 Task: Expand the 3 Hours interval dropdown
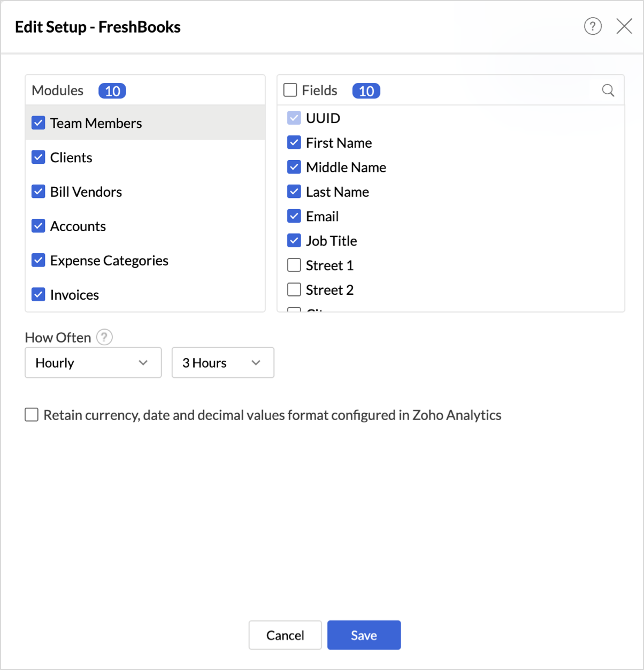[223, 363]
